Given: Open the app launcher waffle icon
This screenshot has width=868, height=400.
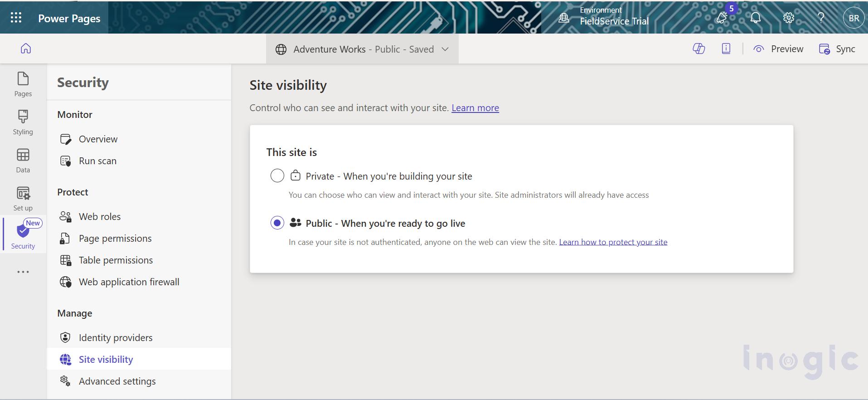Looking at the screenshot, I should tap(16, 18).
